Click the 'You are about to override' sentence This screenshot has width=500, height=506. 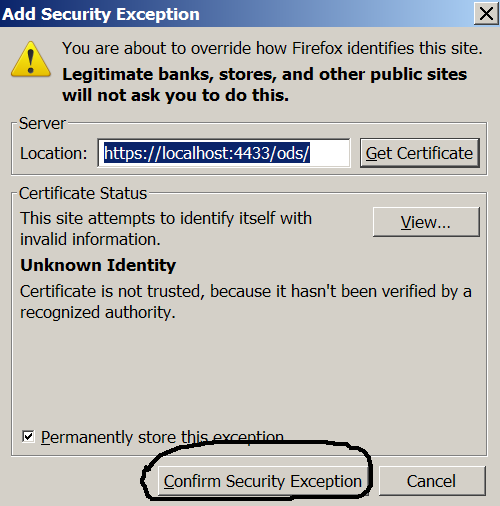pos(272,48)
